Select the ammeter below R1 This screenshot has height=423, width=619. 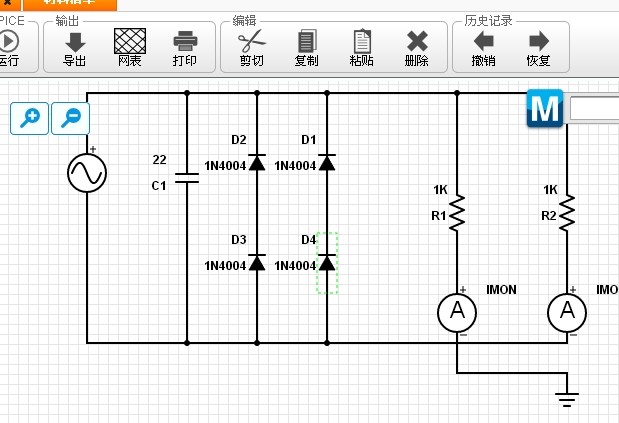(457, 313)
